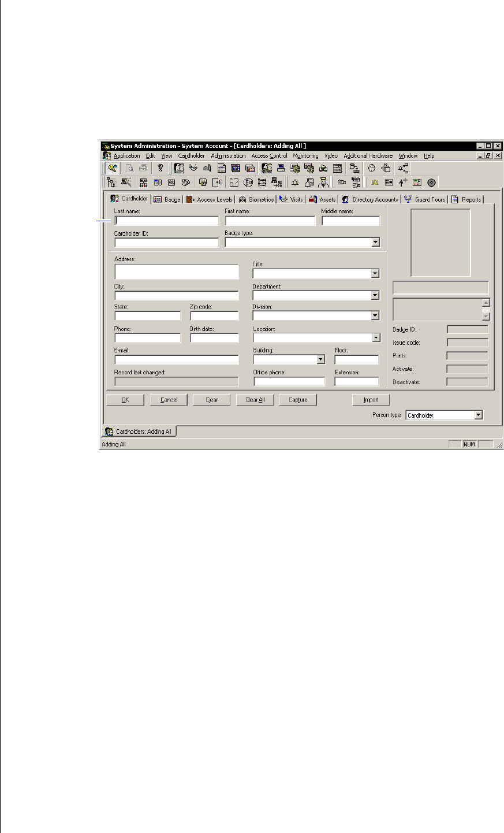The image size is (504, 833).
Task: Expand the Location dropdown
Action: (x=375, y=338)
